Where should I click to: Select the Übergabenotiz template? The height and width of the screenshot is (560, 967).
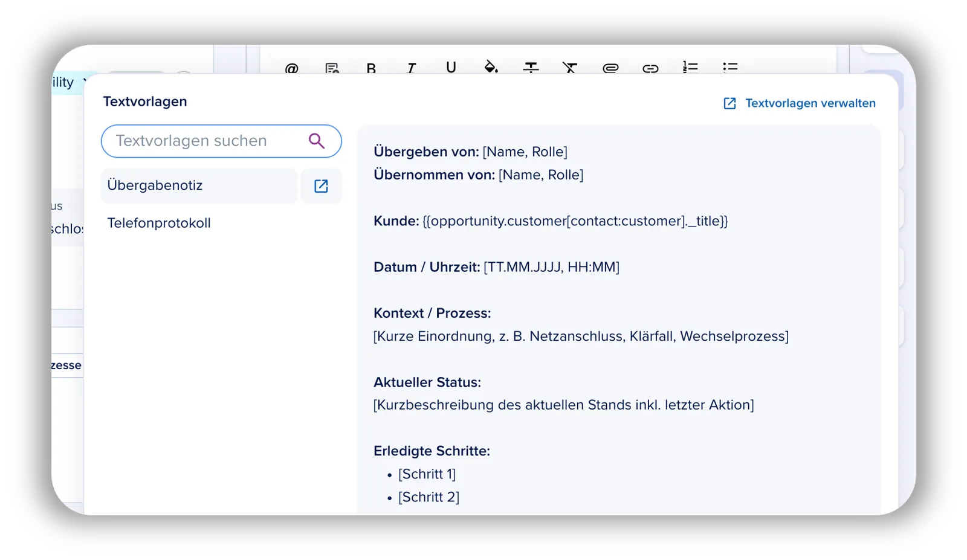coord(199,185)
